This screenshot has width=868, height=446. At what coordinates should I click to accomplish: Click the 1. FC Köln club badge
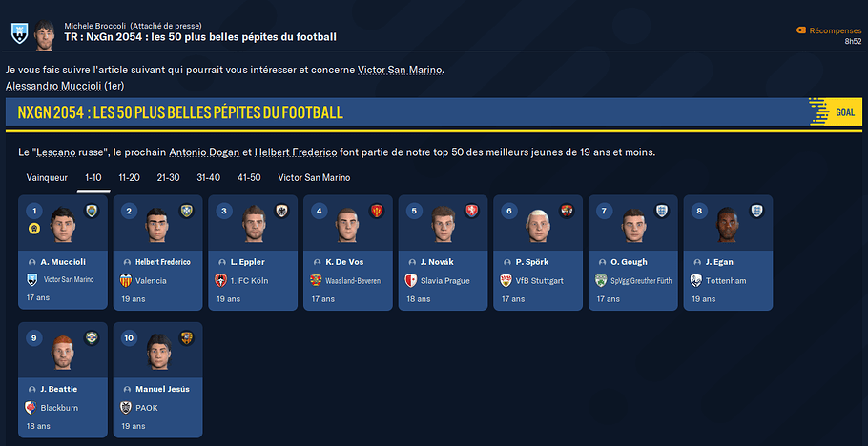point(221,280)
